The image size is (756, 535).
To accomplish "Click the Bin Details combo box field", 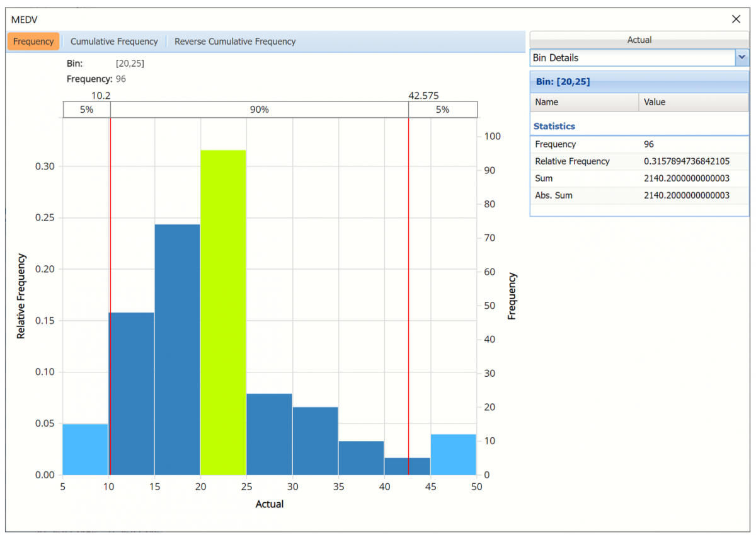I will pyautogui.click(x=632, y=58).
